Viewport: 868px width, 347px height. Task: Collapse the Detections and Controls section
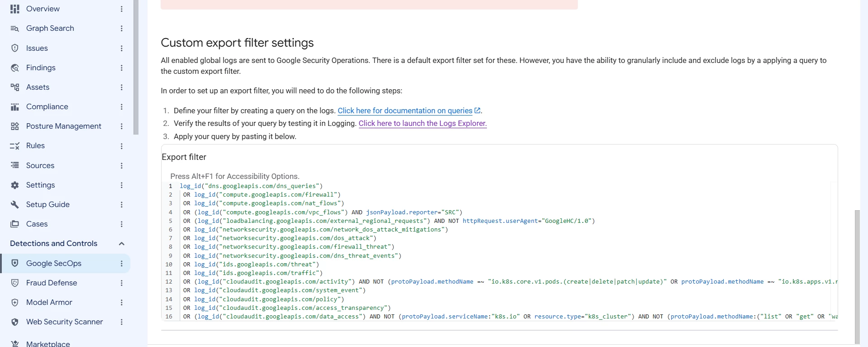[121, 244]
